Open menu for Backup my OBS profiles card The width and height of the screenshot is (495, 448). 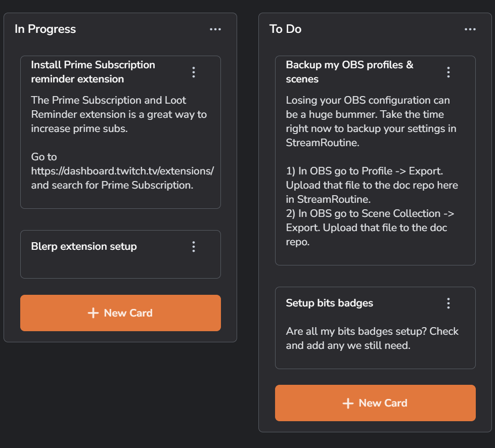coord(448,72)
